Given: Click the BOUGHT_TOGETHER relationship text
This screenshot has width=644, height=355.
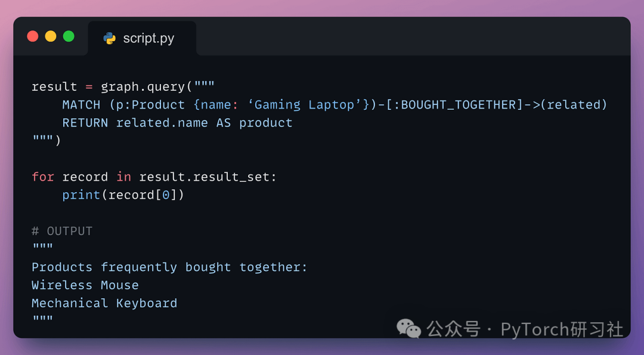Looking at the screenshot, I should pos(459,105).
